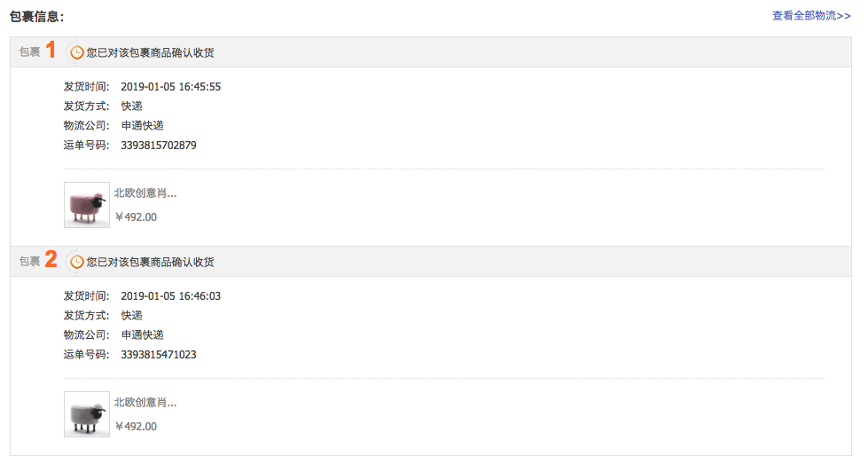Open the pink sheep stool thumbnail

click(87, 205)
